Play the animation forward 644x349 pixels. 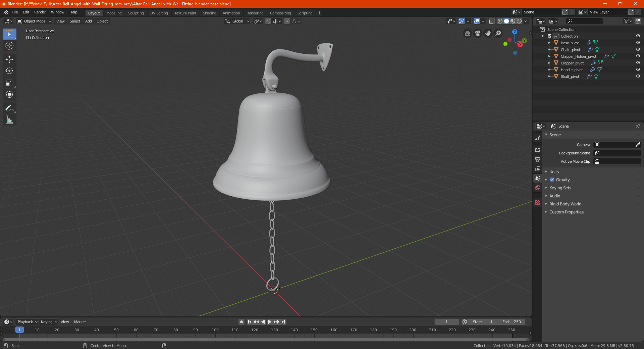click(x=269, y=322)
